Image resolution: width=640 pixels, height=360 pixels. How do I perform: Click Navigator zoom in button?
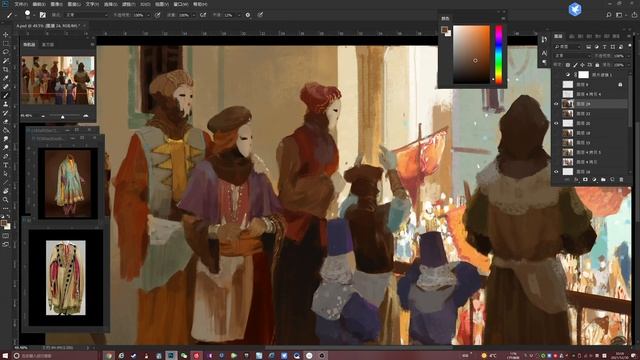coord(85,116)
